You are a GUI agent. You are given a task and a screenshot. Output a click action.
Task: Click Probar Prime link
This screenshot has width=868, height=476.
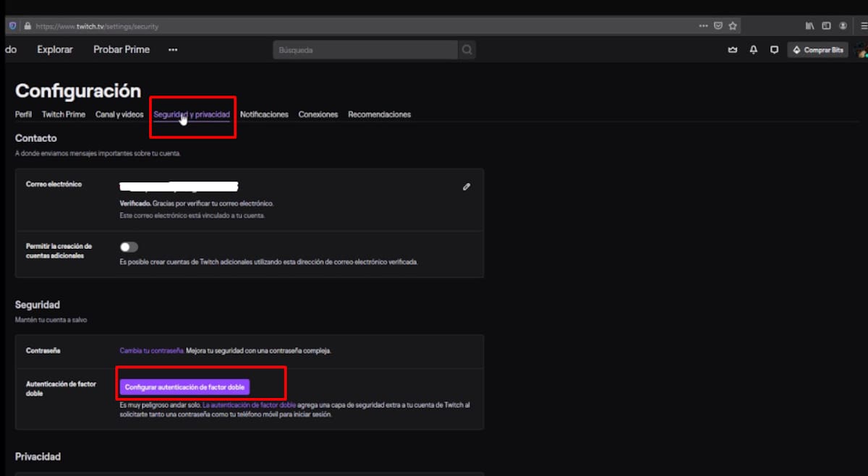click(122, 50)
